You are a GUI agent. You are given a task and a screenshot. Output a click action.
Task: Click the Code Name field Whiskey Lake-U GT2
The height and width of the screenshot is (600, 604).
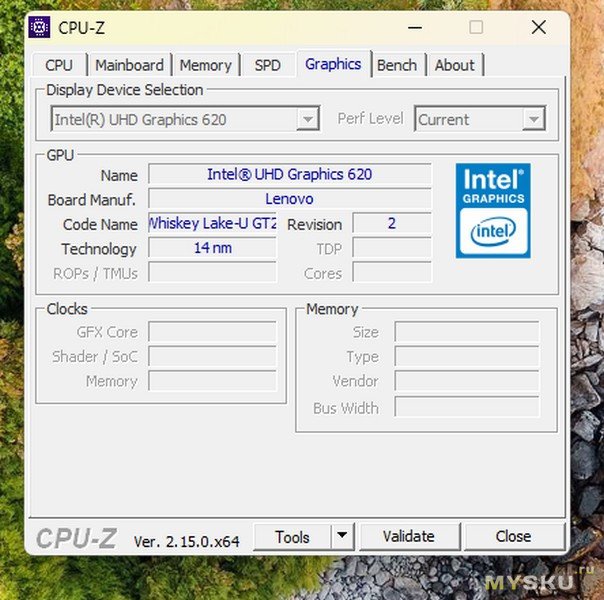212,223
